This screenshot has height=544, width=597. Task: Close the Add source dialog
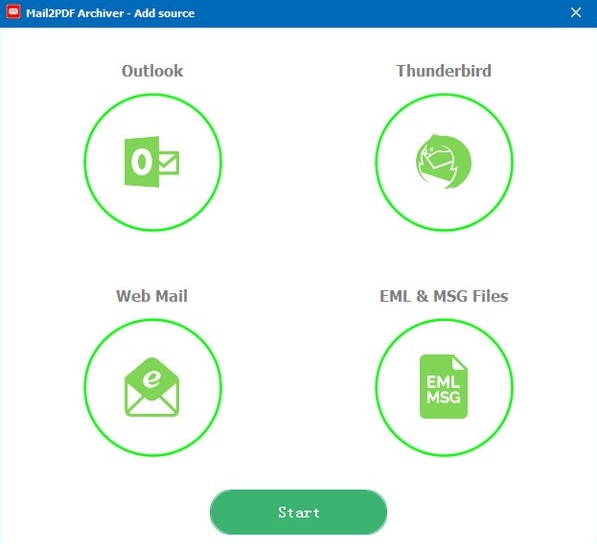coord(576,13)
